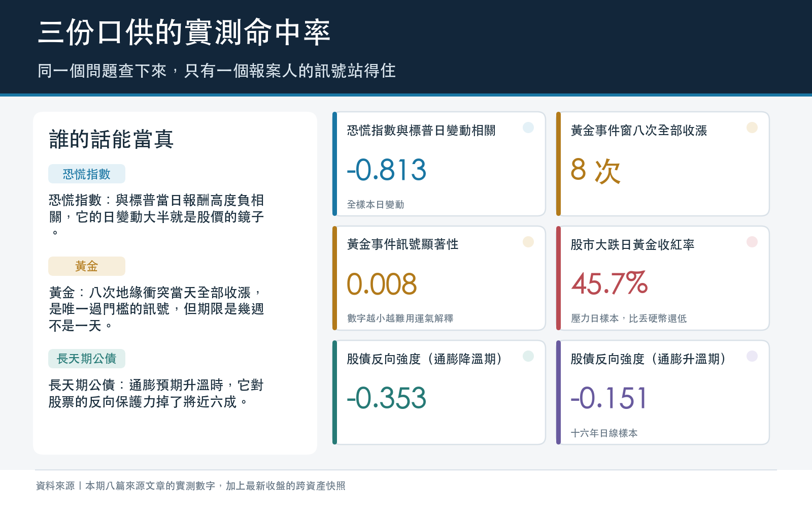This screenshot has width=812, height=508.
Task: Click the paragraph starting 黃金：八次地緣衝突
Action: pos(156,309)
